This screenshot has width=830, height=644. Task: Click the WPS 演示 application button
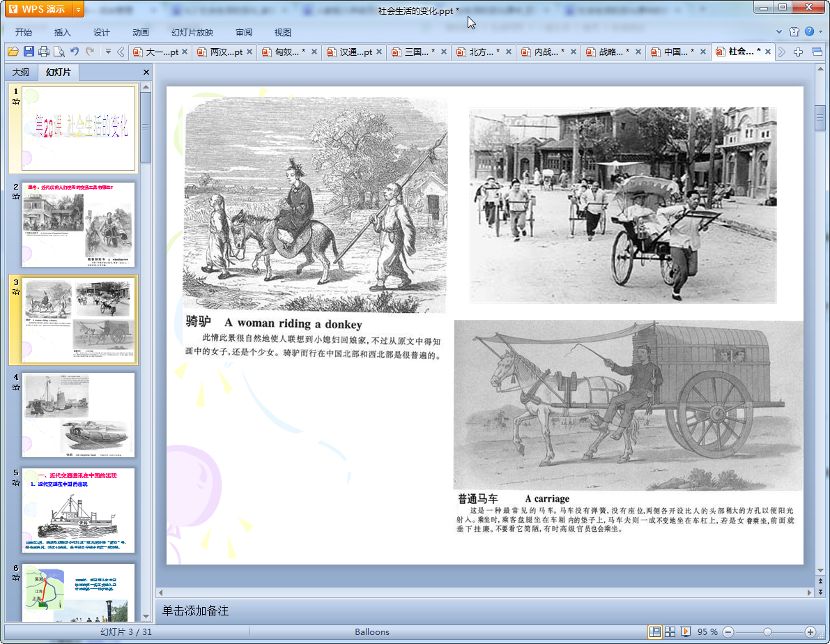[39, 10]
